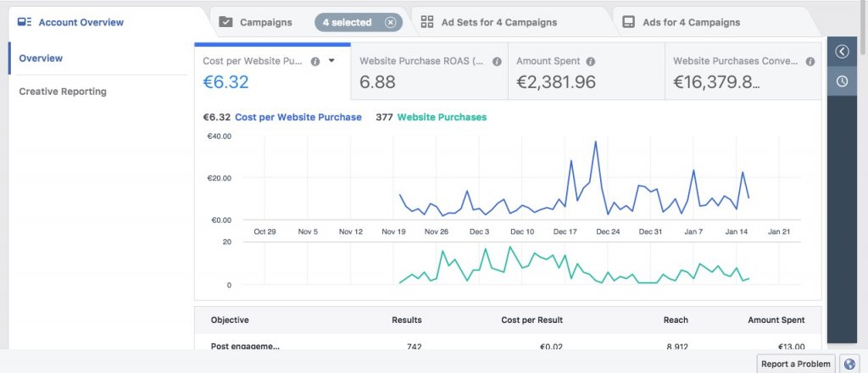The width and height of the screenshot is (868, 373).
Task: Open Creative Reporting in sidebar
Action: point(63,92)
